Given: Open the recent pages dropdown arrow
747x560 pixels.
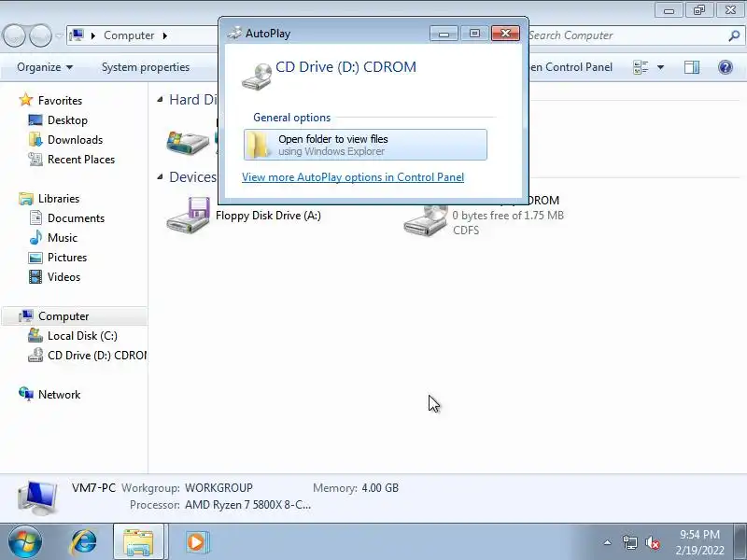Looking at the screenshot, I should [59, 35].
